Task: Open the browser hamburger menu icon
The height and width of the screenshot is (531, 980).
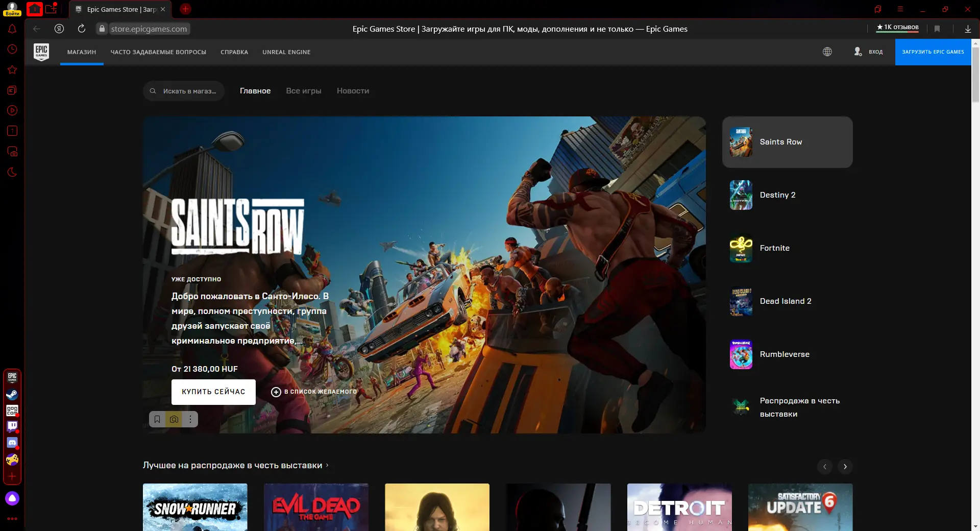Action: tap(900, 9)
